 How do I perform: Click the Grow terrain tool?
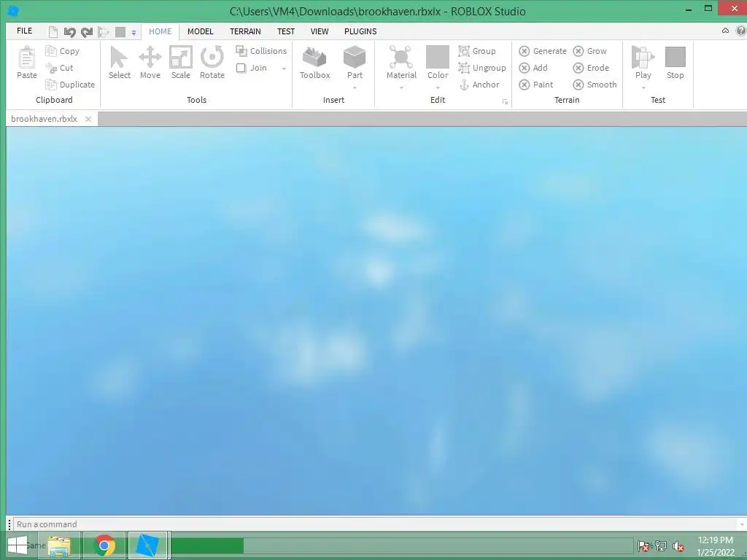[589, 51]
